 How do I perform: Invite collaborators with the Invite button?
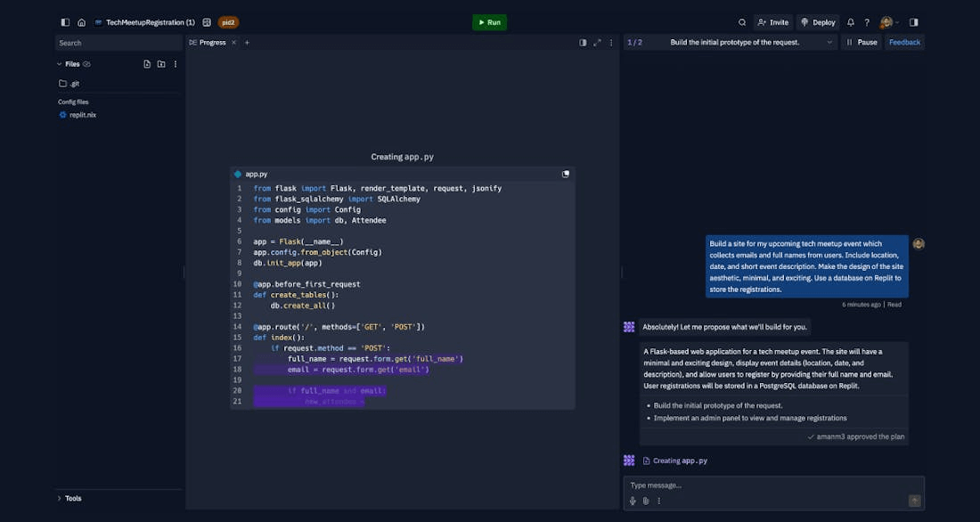[x=773, y=22]
